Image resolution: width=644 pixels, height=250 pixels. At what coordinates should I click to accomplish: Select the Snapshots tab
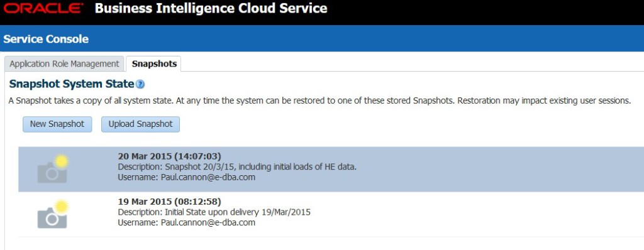154,64
